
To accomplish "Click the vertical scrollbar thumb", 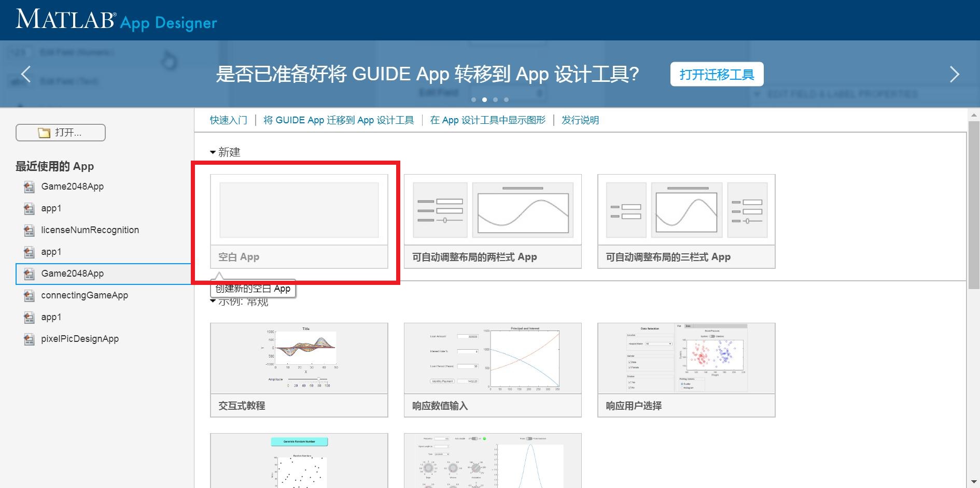I will pyautogui.click(x=974, y=205).
